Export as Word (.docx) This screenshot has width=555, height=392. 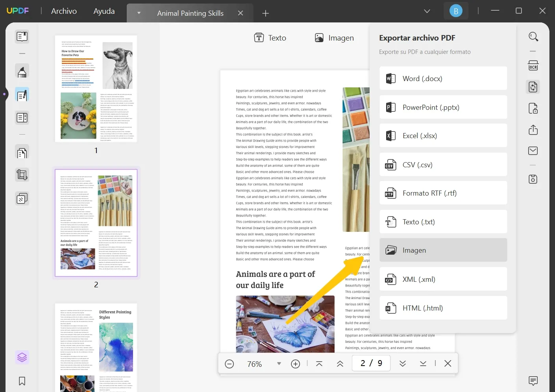[443, 78]
